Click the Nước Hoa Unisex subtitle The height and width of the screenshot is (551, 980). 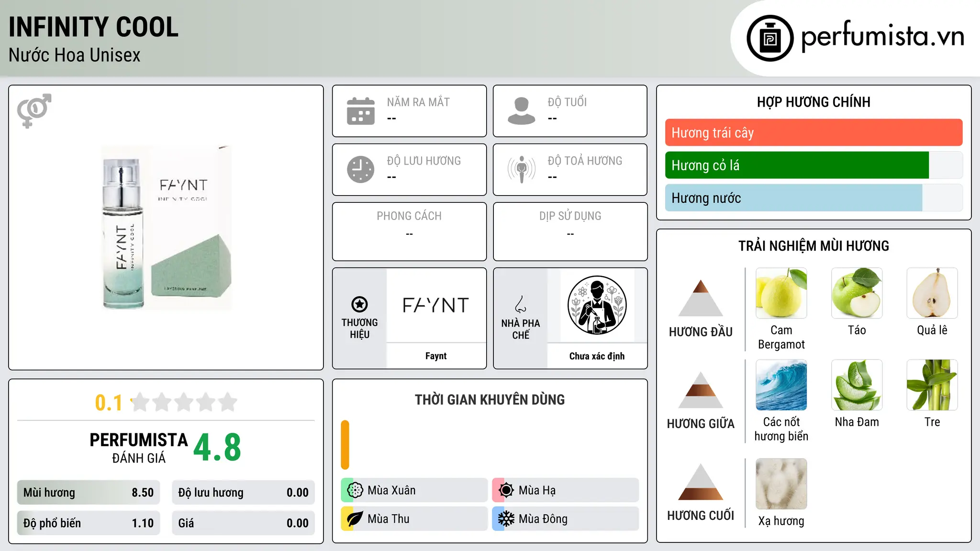[75, 55]
